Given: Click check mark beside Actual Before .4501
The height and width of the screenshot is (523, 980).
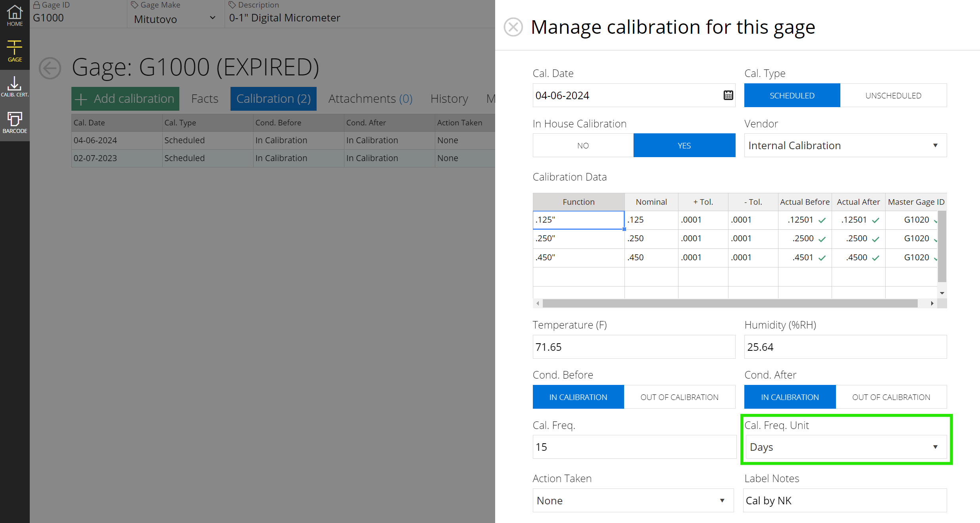Looking at the screenshot, I should pos(822,258).
